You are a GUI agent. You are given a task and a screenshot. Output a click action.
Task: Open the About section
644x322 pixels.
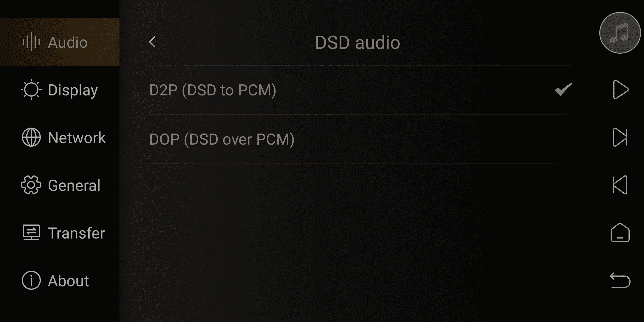coord(60,280)
